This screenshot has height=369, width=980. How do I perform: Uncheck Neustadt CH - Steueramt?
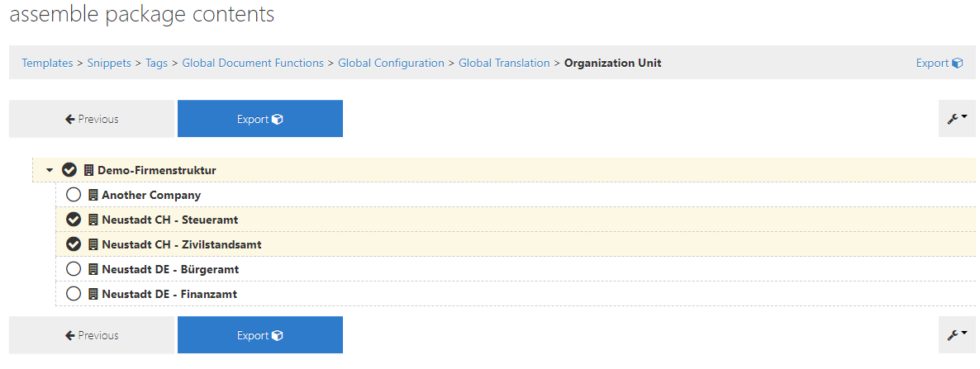tap(74, 220)
